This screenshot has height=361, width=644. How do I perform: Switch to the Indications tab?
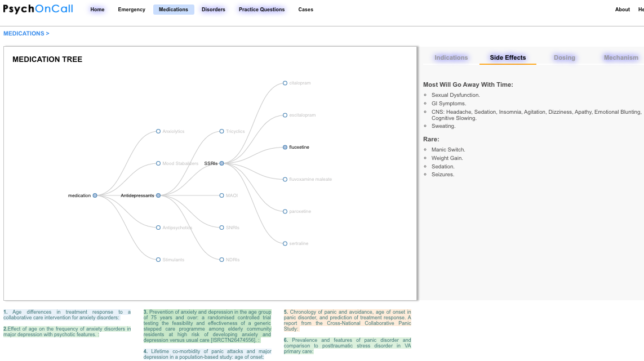[x=451, y=57]
